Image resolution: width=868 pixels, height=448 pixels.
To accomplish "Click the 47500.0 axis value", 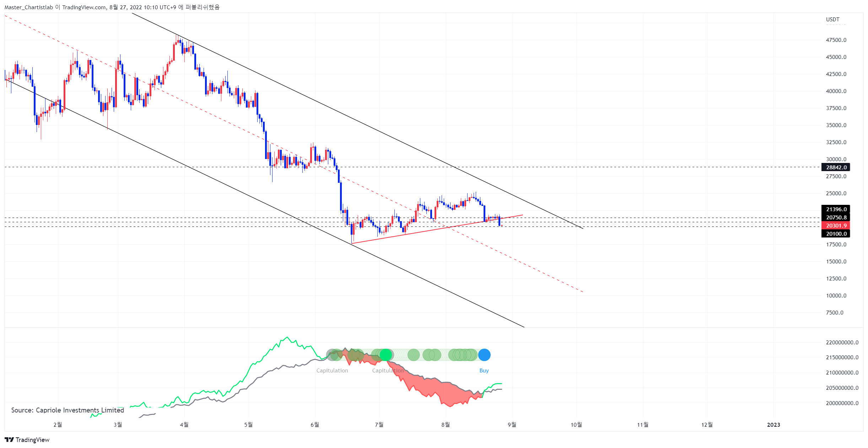I will click(x=836, y=40).
